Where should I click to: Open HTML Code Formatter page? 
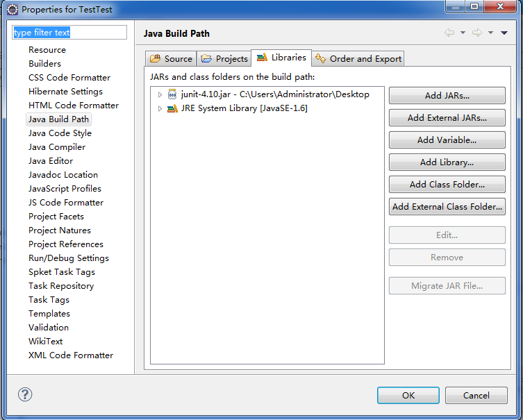click(x=74, y=106)
